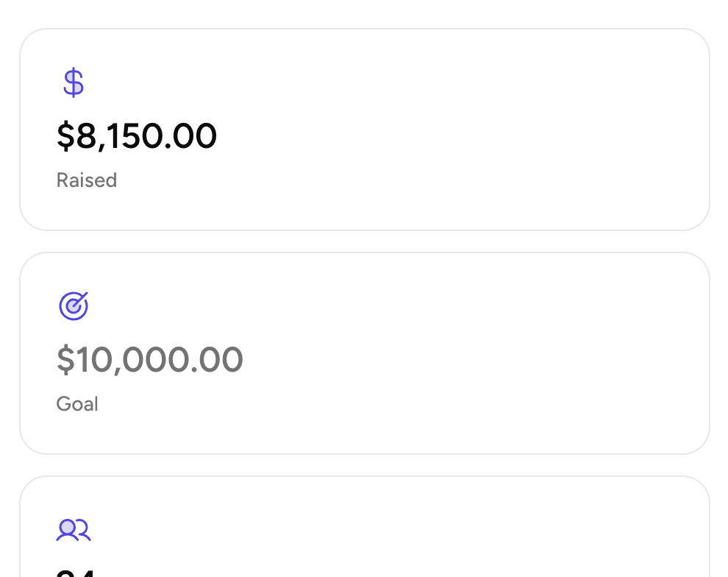Click the purple currency icon above $8,150.00
728x577 pixels.
click(73, 82)
